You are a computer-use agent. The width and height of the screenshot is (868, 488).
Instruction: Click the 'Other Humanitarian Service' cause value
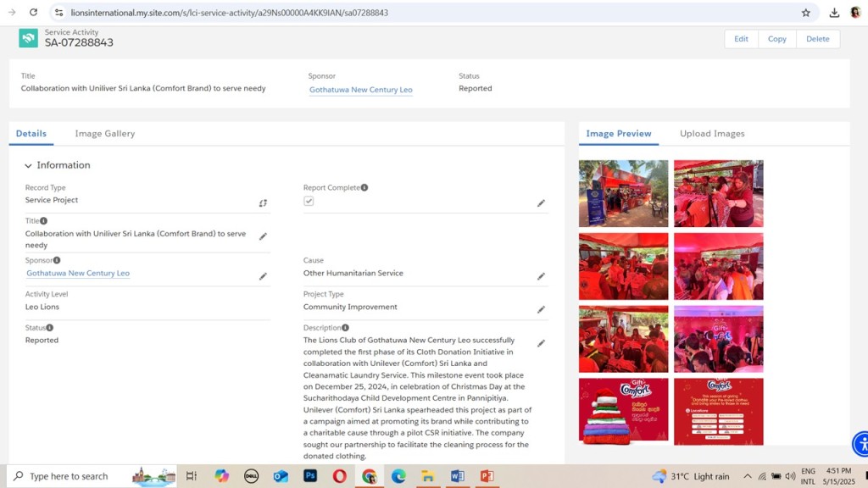353,273
